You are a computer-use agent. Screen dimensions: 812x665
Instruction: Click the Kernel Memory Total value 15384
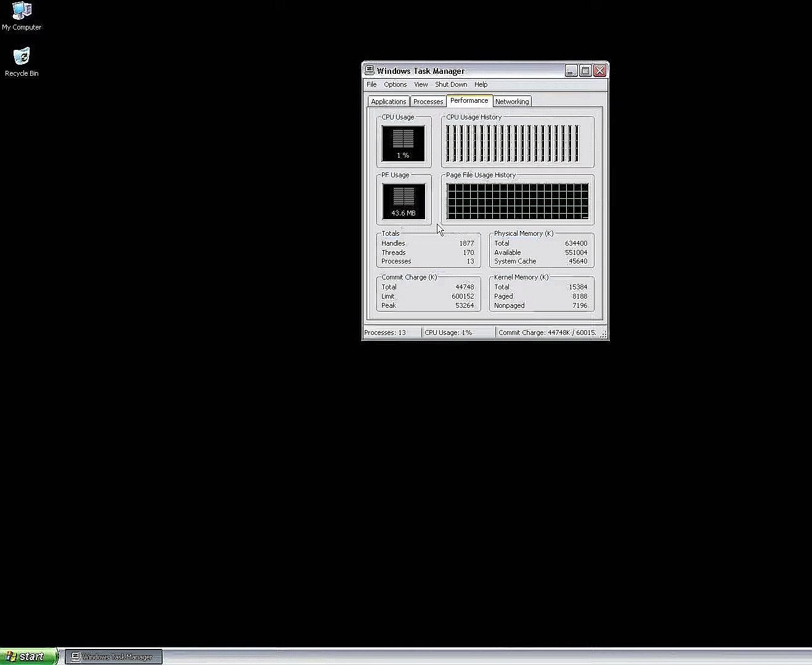[x=578, y=287]
